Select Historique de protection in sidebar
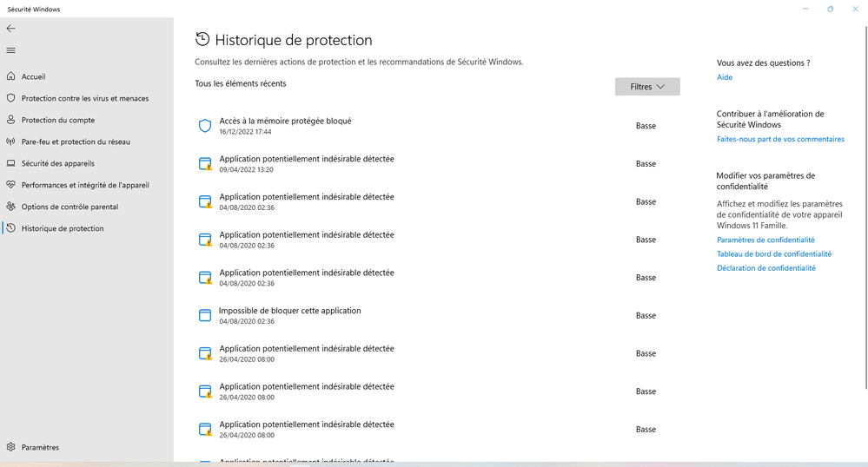Screen dimensions: 868x467 pos(62,228)
